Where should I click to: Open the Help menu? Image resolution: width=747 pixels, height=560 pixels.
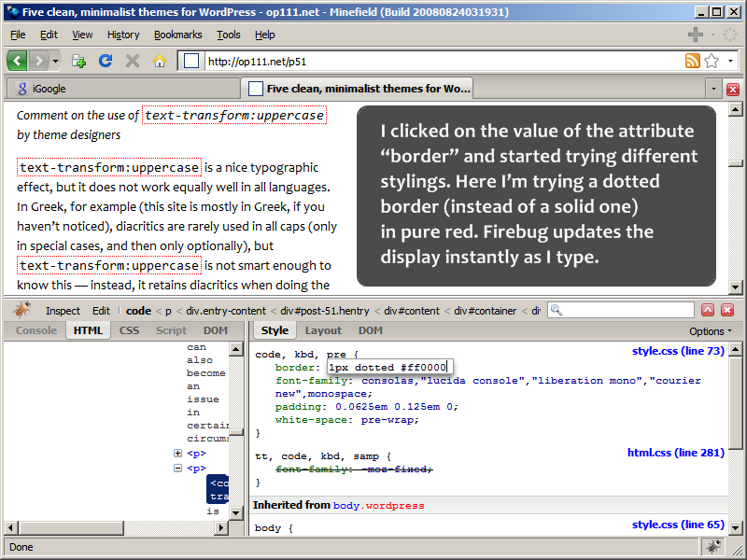264,35
